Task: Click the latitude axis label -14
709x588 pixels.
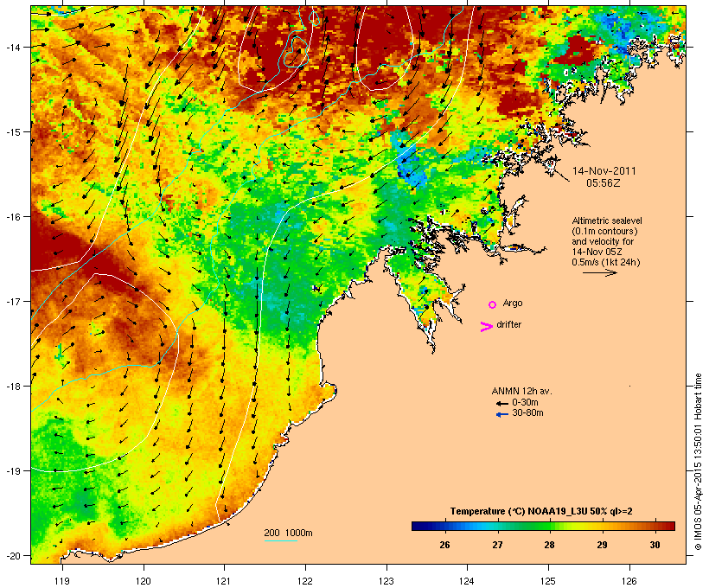Action: [12, 47]
